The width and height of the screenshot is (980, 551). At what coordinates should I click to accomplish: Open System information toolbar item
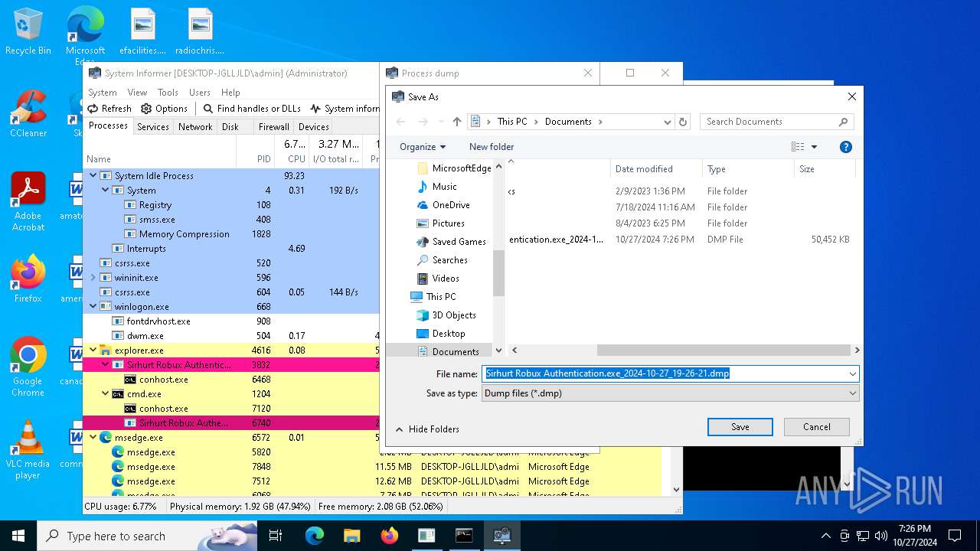click(x=345, y=109)
